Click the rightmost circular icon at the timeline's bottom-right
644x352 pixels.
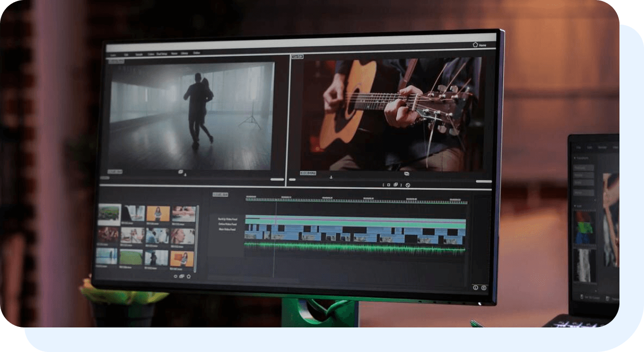tap(484, 288)
